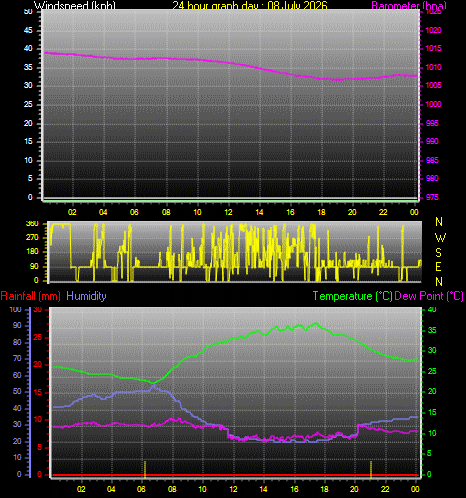Click hour 22 label under the temperature graph
Image resolution: width=466 pixels, height=498 pixels.
[385, 489]
